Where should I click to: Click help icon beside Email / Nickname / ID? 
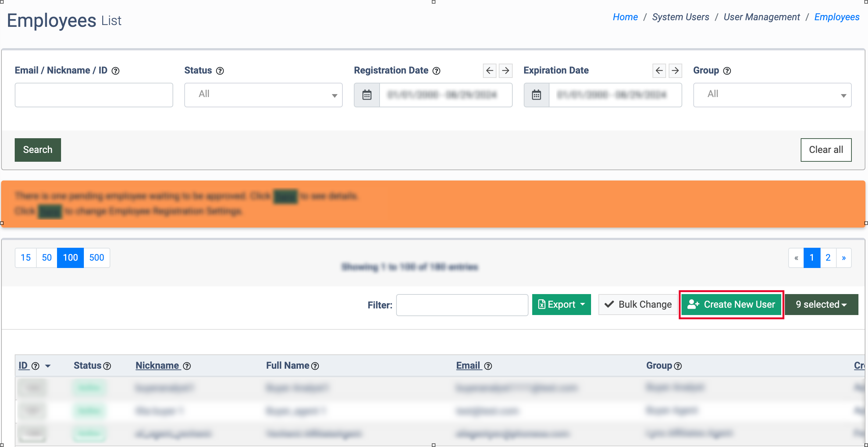[x=115, y=71]
